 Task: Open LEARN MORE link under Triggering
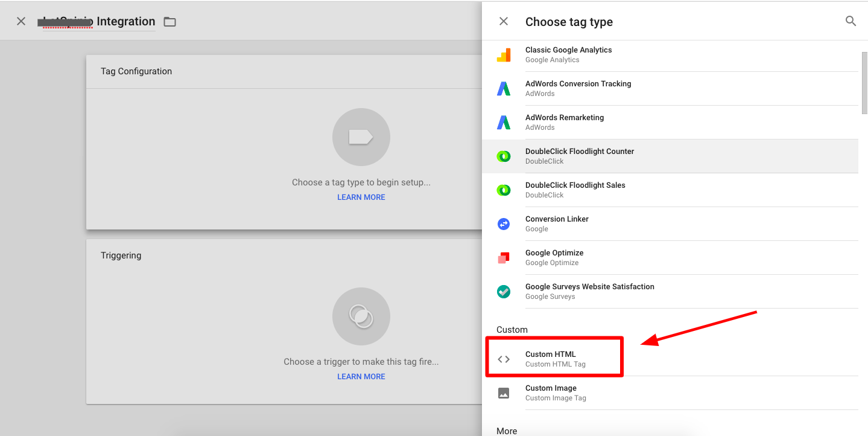361,377
